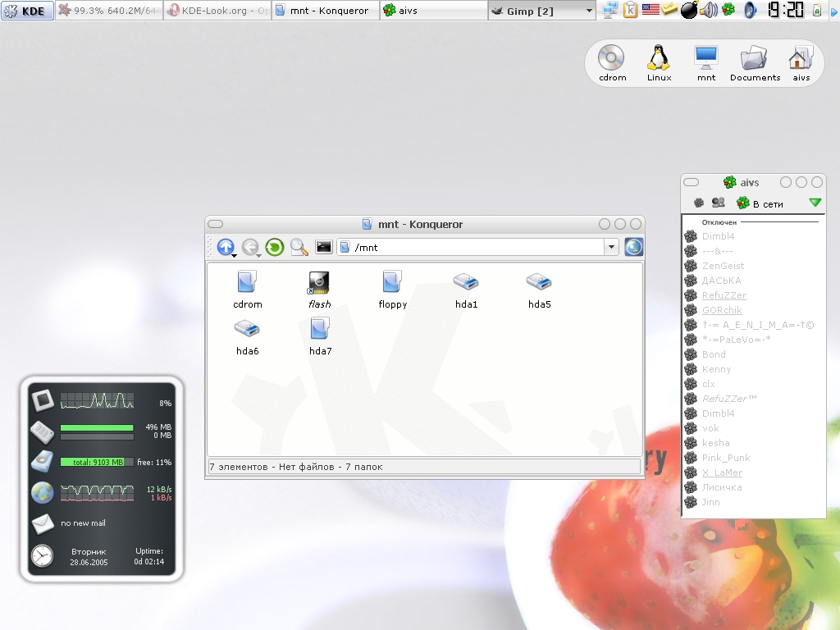Select the hda6 drive icon
Screen dimensions: 840x630
point(247,336)
